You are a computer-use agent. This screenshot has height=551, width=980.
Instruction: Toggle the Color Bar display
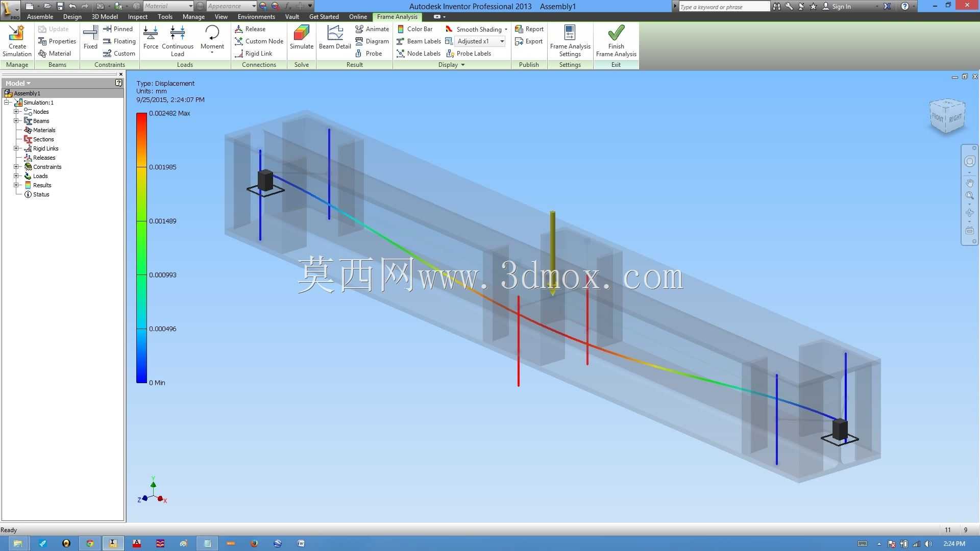(414, 29)
